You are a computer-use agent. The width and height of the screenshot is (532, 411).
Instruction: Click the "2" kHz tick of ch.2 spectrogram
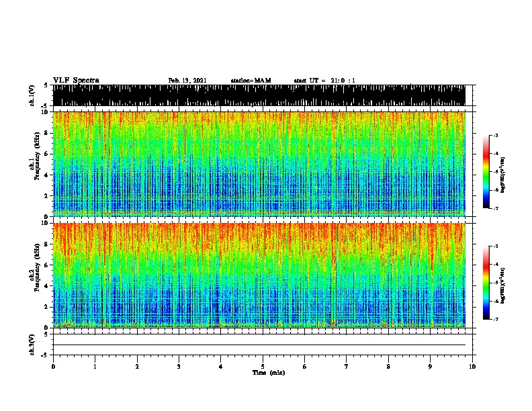[x=47, y=307]
